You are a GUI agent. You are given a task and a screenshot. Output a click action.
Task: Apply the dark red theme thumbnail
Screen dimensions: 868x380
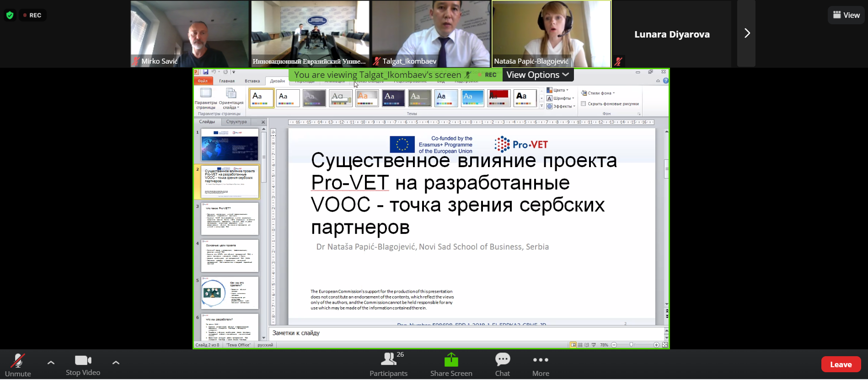pos(499,98)
